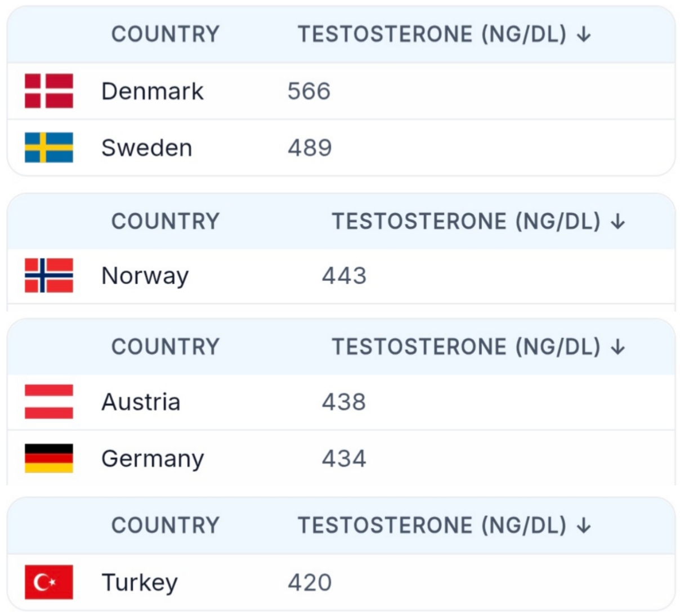
Task: Select the Germany flag icon
Action: point(49,458)
